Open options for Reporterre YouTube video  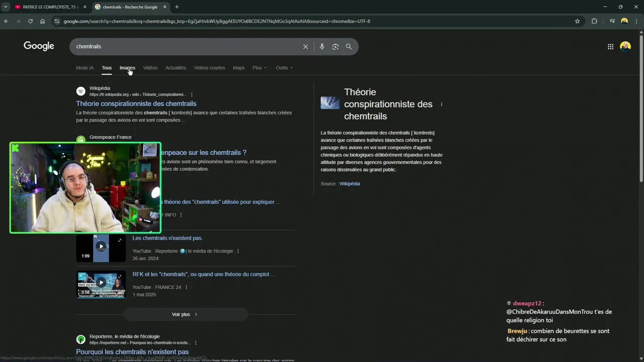click(x=238, y=251)
